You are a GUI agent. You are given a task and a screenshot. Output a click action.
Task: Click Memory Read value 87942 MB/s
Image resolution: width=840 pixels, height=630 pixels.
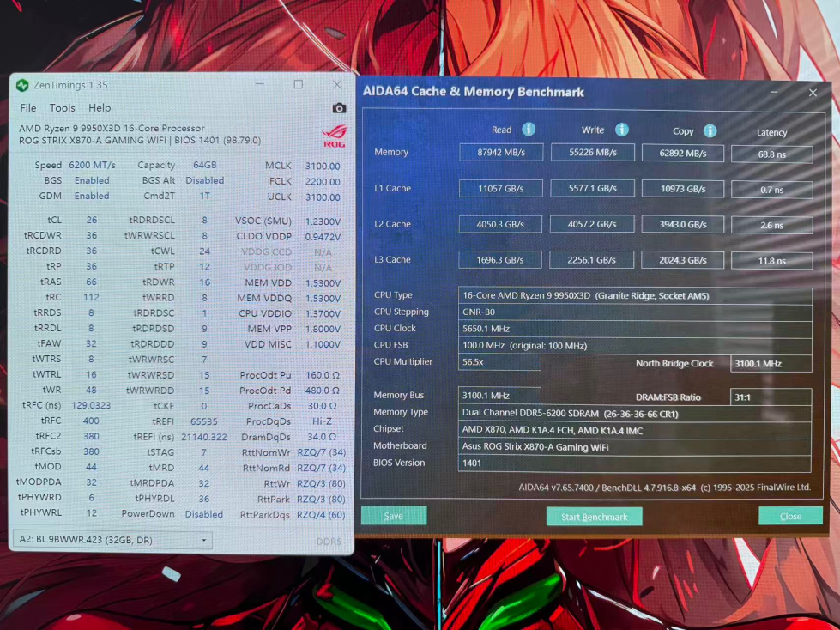coord(501,152)
